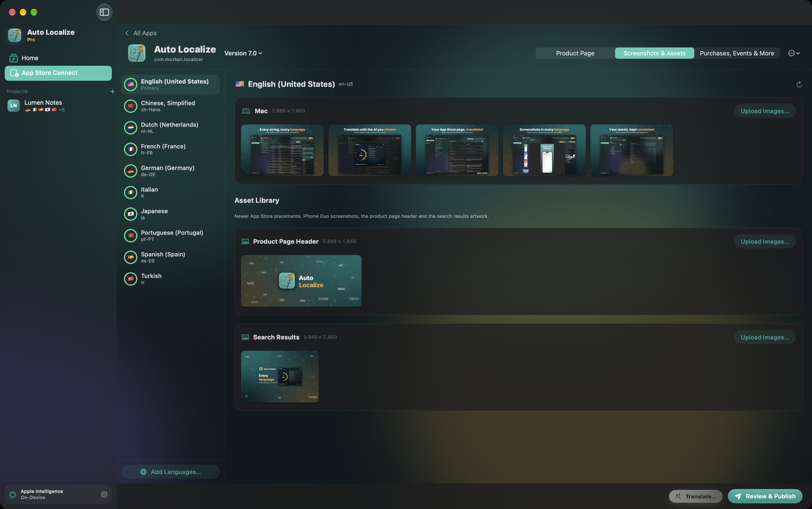Upload images for Product Page Header
Screen dimensions: 812x509
point(764,241)
